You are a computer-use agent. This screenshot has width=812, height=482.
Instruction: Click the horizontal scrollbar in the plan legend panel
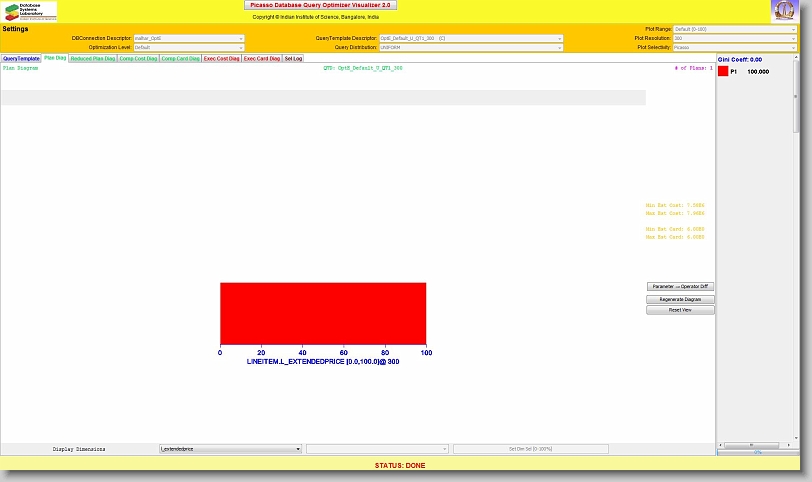tap(757, 445)
